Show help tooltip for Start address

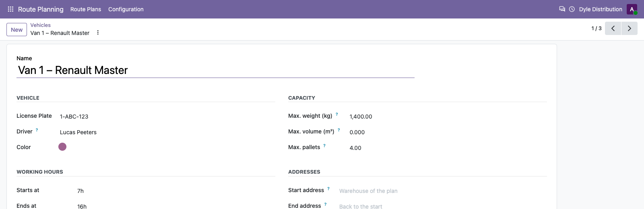click(328, 189)
